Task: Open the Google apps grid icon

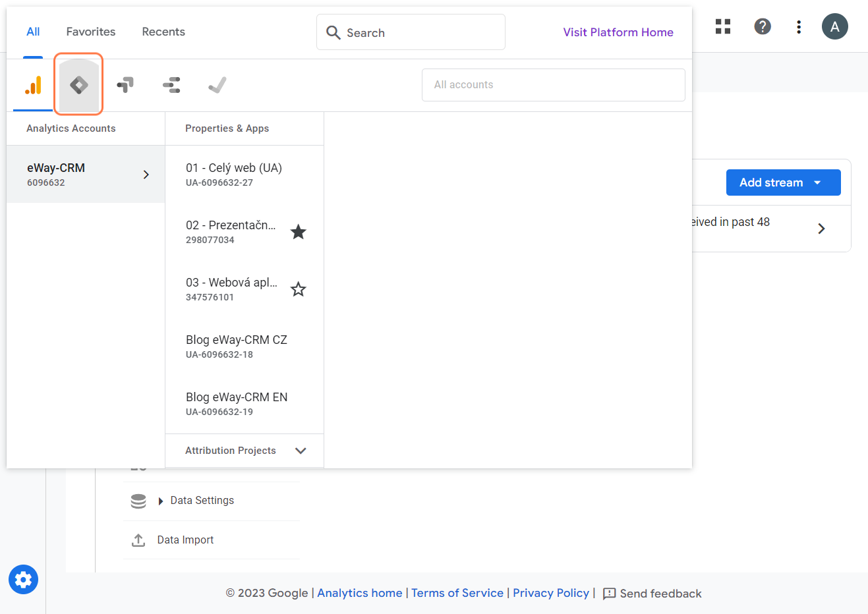Action: pos(723,26)
